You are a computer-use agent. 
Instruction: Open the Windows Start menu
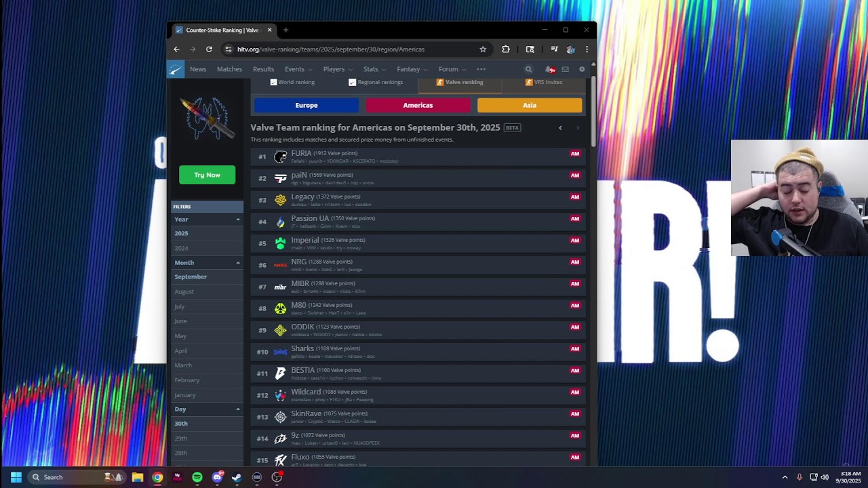[16, 477]
